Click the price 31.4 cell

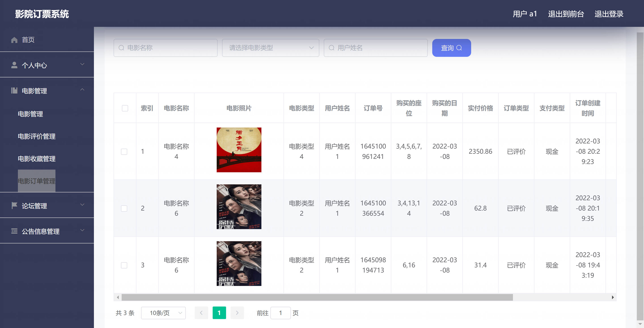click(480, 265)
